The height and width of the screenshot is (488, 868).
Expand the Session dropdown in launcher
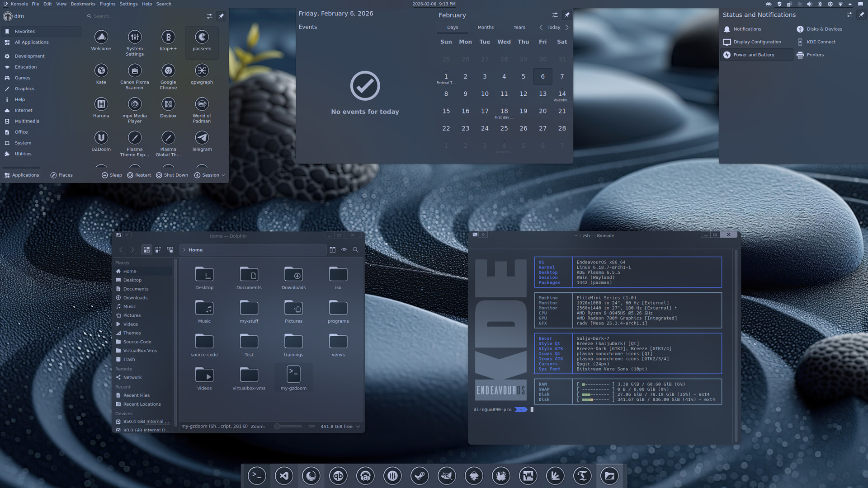tap(210, 175)
